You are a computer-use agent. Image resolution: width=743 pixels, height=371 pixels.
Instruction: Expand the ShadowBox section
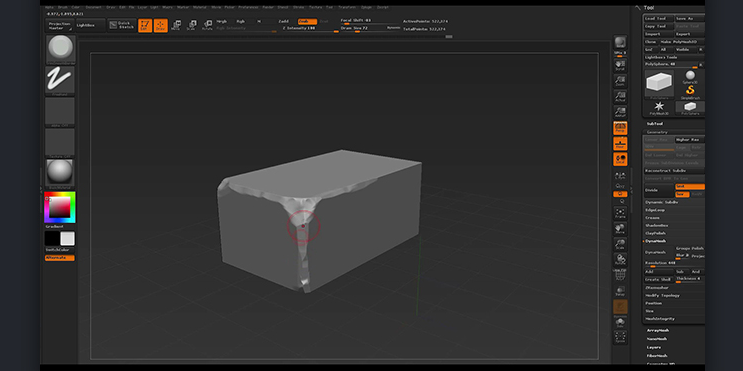[657, 225]
